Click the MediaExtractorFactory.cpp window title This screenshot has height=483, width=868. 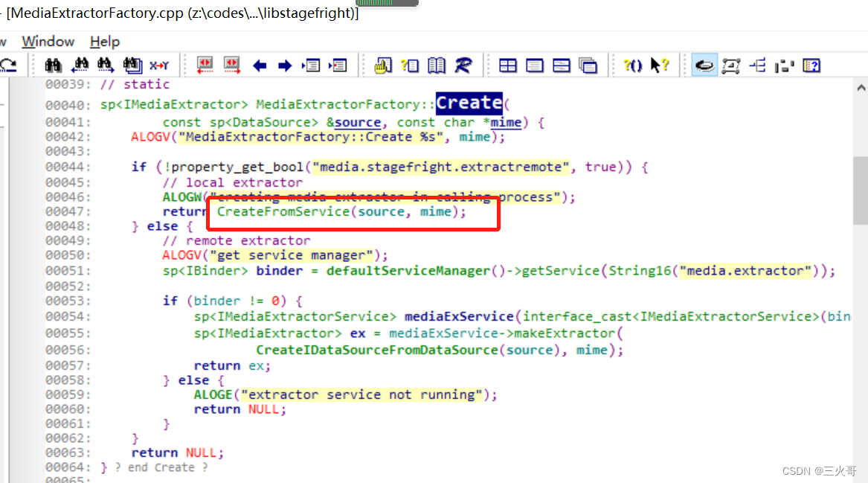tap(183, 13)
